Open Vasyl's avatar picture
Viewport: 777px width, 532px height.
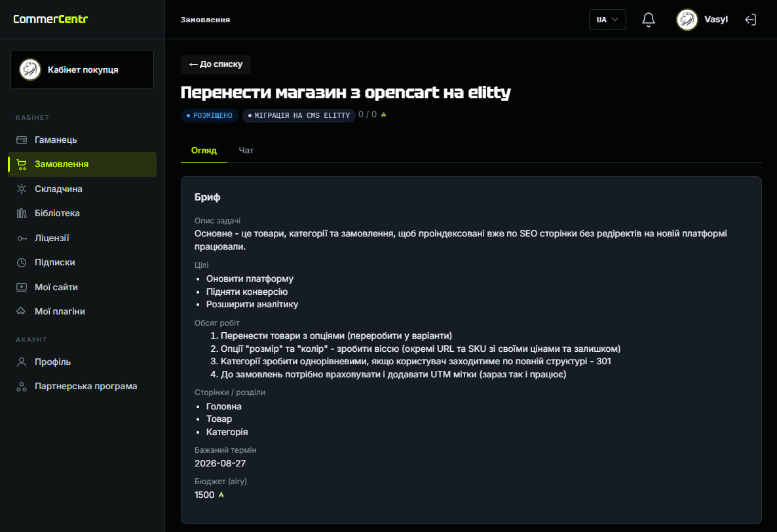coord(687,19)
